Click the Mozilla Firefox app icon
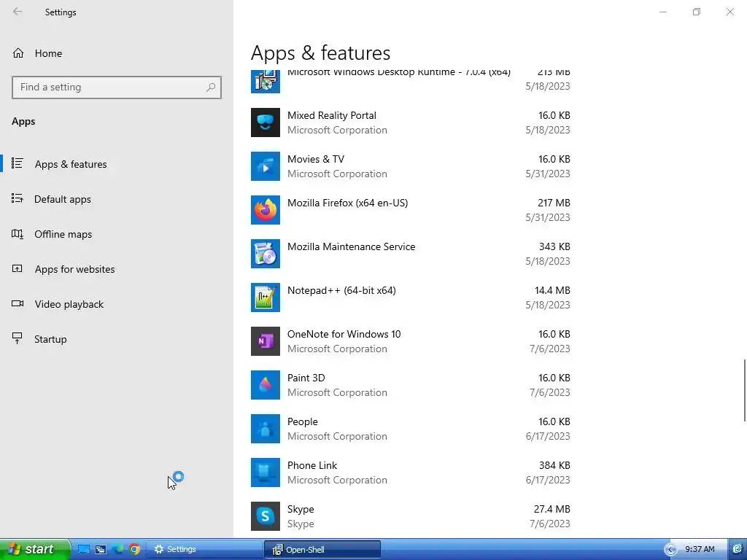The width and height of the screenshot is (747, 560). point(266,210)
